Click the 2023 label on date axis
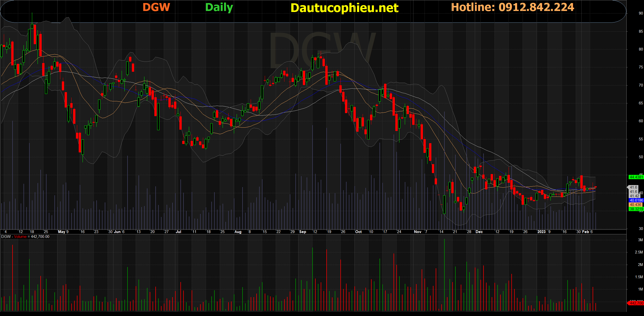Viewport: 644px width, 316px height. pyautogui.click(x=541, y=232)
